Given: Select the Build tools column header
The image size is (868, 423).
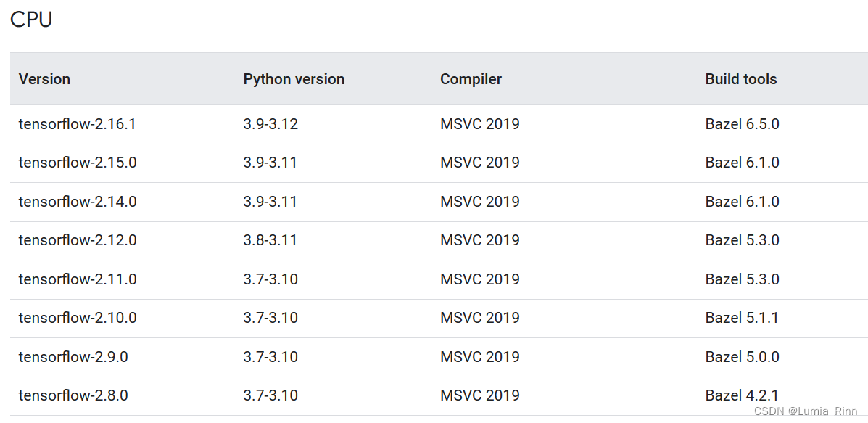Looking at the screenshot, I should click(741, 79).
